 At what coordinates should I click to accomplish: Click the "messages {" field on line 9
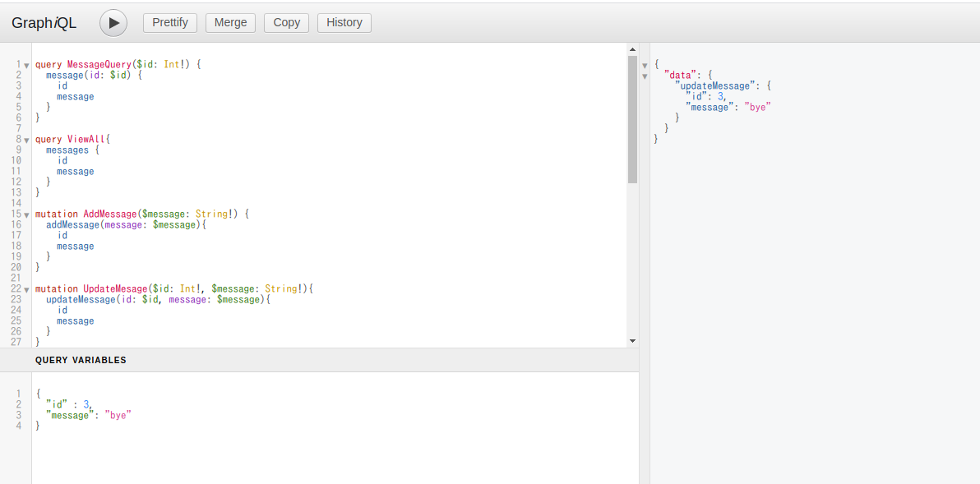click(x=72, y=150)
